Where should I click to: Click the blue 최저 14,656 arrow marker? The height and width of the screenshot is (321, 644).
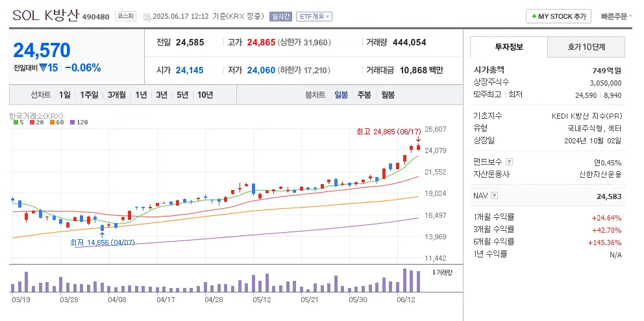click(x=102, y=234)
